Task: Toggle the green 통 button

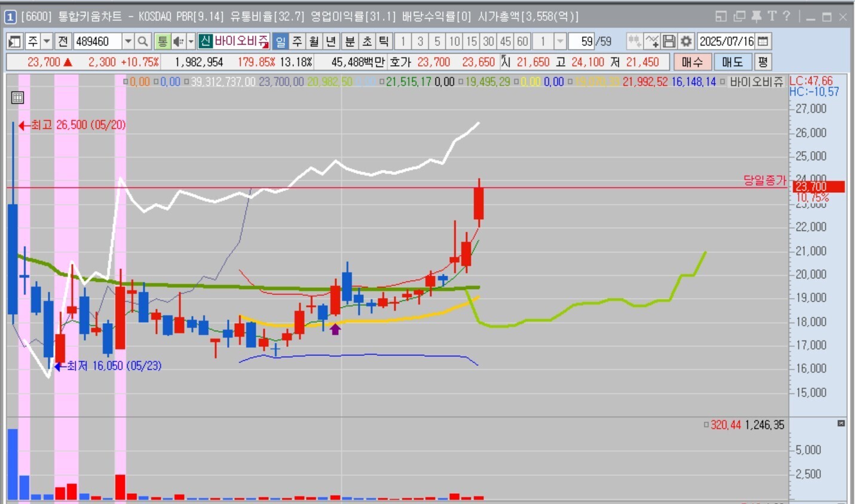Action: [x=162, y=41]
